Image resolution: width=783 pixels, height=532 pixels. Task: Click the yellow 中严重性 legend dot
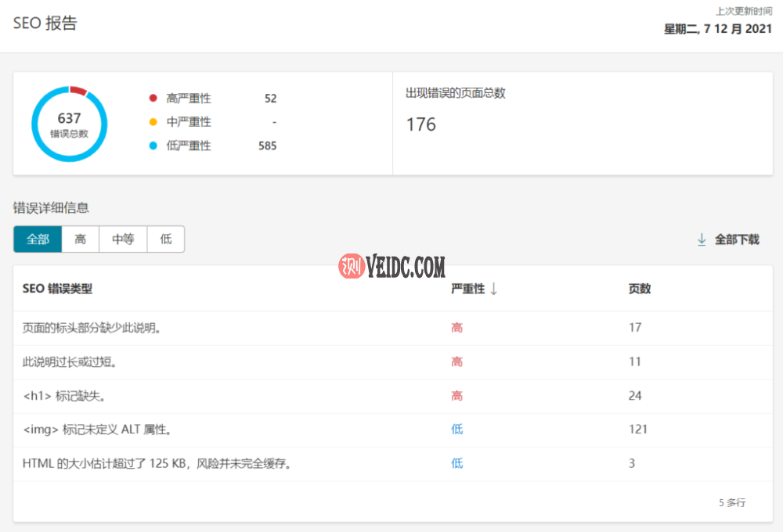[152, 121]
